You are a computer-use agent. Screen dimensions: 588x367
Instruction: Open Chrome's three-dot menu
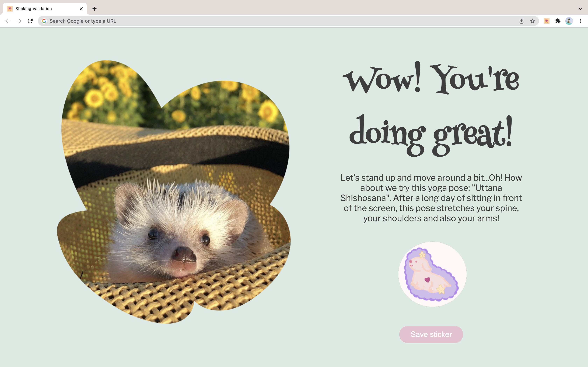click(580, 21)
